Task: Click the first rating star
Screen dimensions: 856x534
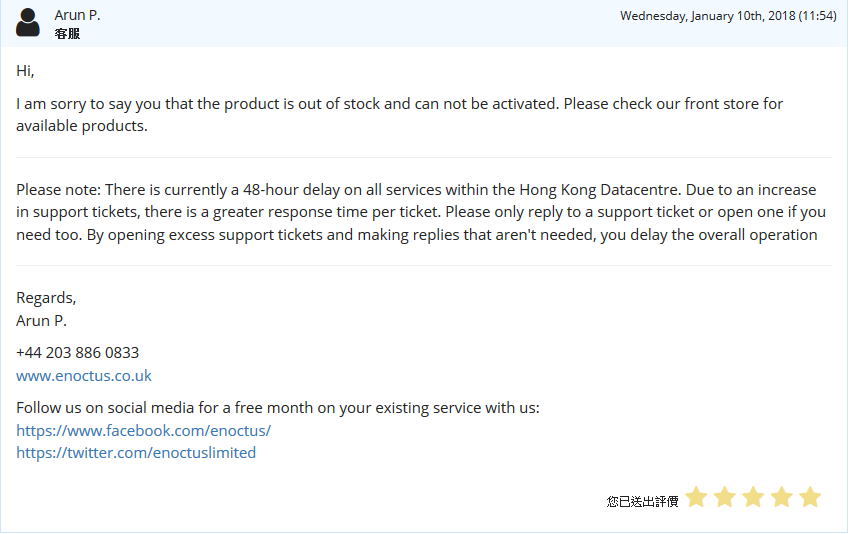Action: [696, 497]
